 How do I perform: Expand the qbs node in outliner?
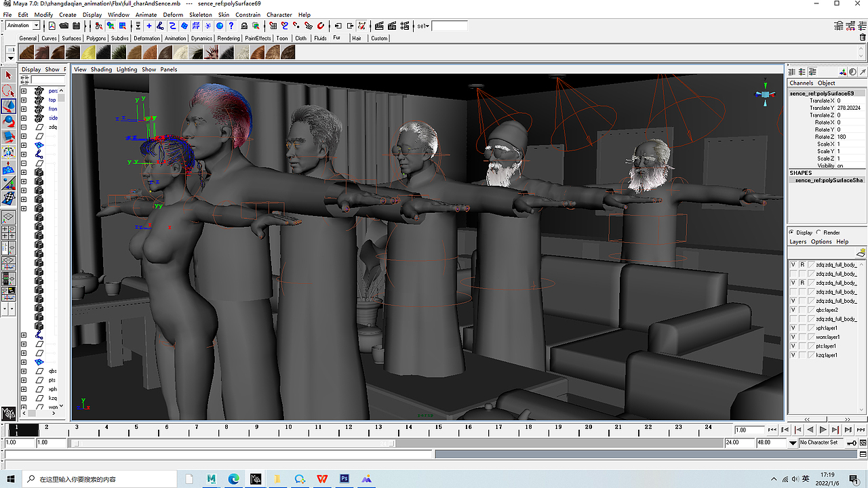pyautogui.click(x=24, y=371)
